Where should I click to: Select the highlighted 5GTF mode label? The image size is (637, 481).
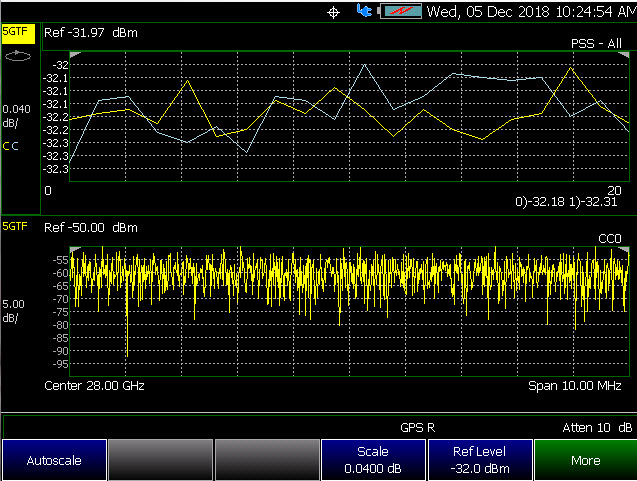click(18, 33)
